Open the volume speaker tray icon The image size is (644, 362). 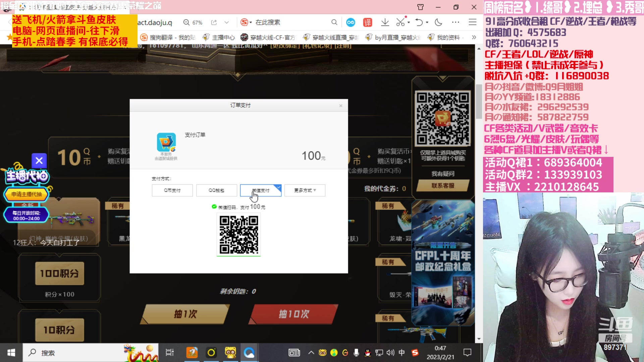390,353
